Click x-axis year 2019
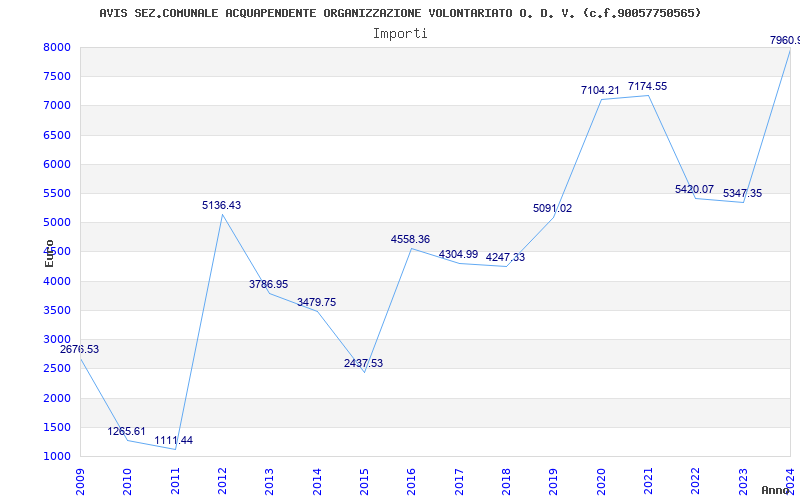 tap(554, 481)
